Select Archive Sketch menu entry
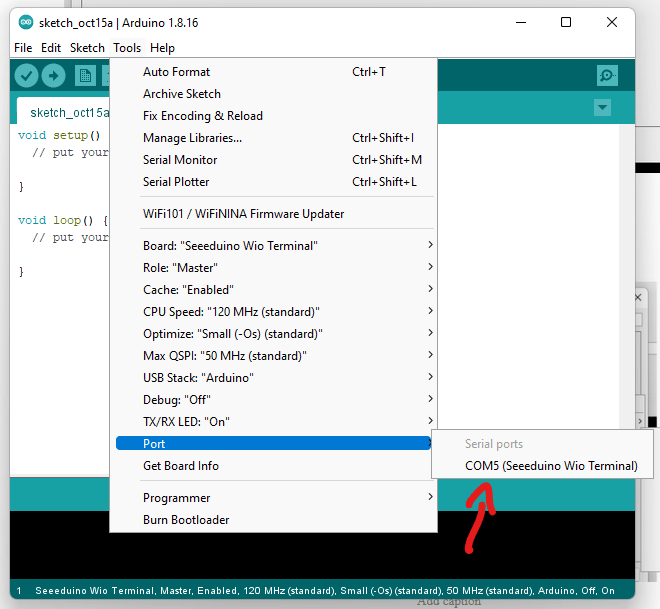 [x=273, y=94]
